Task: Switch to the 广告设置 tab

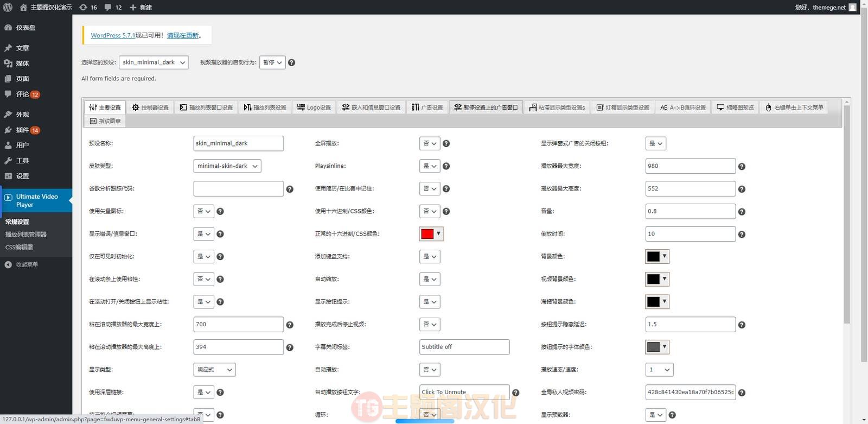Action: pyautogui.click(x=427, y=107)
